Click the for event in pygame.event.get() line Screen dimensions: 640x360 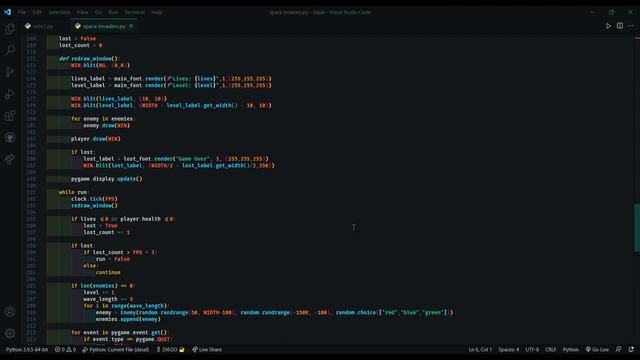click(x=120, y=333)
